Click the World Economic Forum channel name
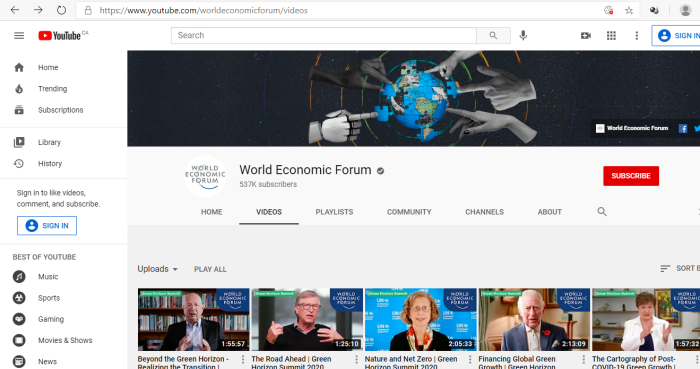 (x=305, y=170)
